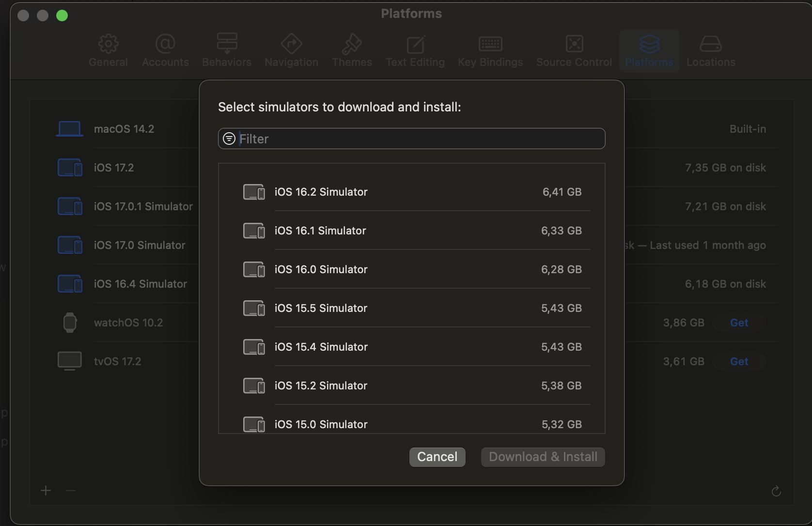The width and height of the screenshot is (812, 526).
Task: Click the iOS 15.5 Simulator device icon
Action: 254,309
